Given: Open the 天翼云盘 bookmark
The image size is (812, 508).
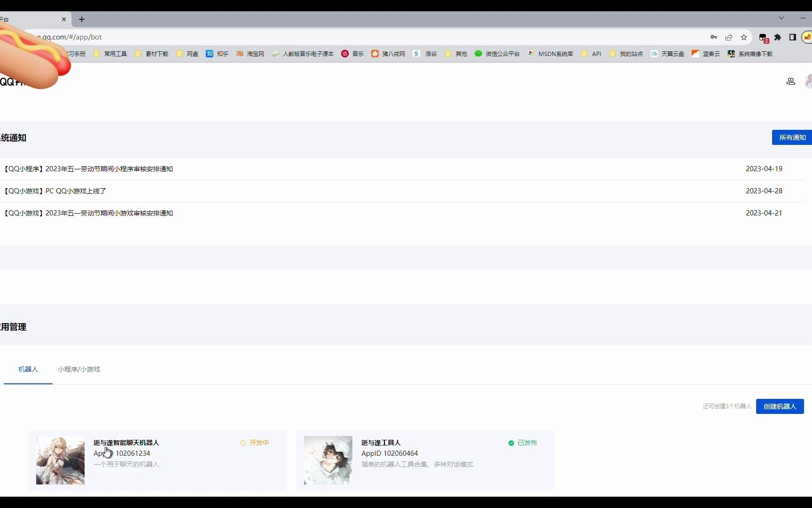Looking at the screenshot, I should pyautogui.click(x=667, y=54).
